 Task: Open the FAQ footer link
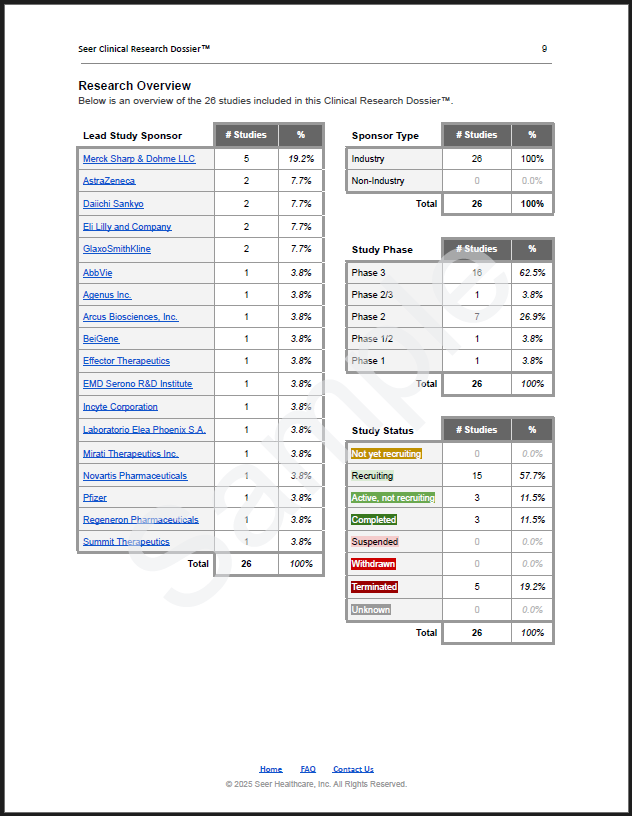click(308, 769)
